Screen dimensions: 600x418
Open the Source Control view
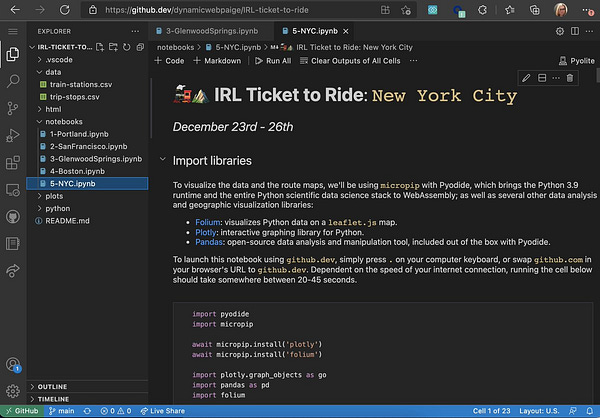(x=13, y=108)
